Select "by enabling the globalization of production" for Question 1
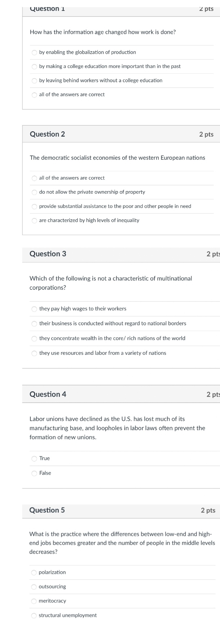220x644 pixels. pyautogui.click(x=34, y=52)
